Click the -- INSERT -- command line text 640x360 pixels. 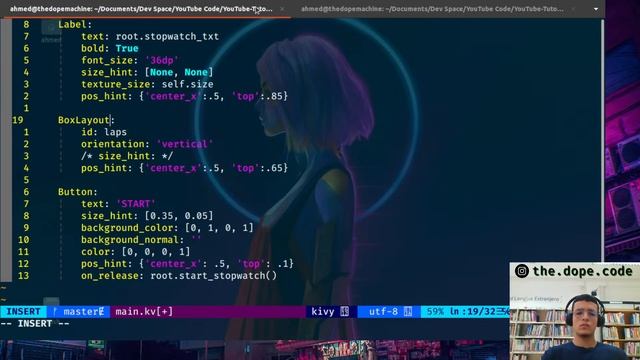[35, 323]
